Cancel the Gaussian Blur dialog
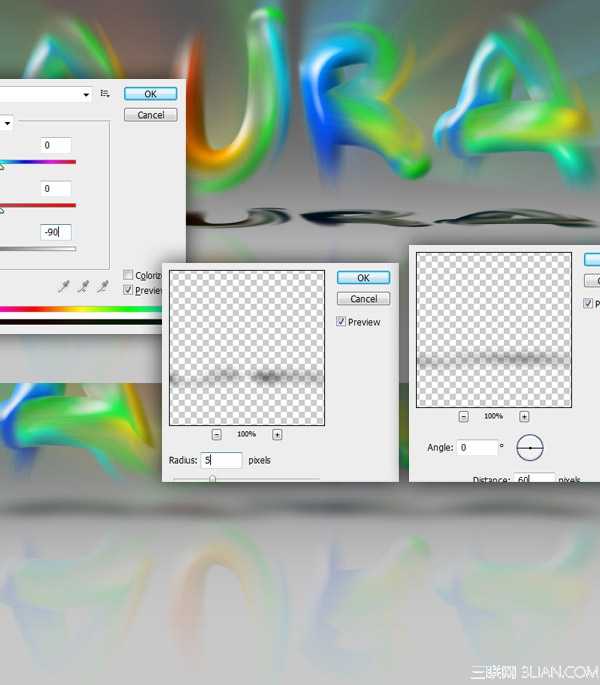 pos(363,299)
